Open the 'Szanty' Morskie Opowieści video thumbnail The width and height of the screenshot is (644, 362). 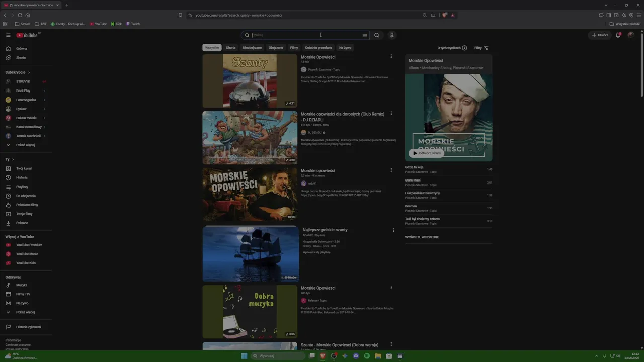250,81
